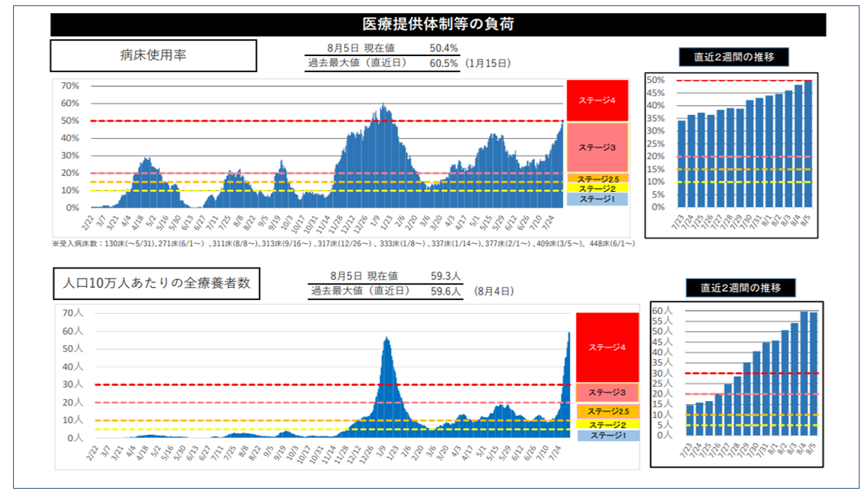
Task: Select pink ステージ3 block in lower patients legend
Action: (x=607, y=393)
